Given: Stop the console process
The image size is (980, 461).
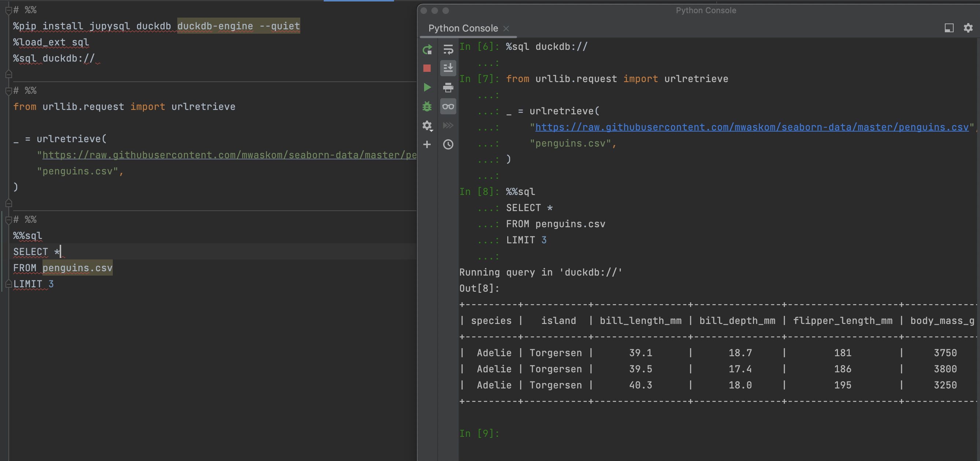Looking at the screenshot, I should [427, 68].
